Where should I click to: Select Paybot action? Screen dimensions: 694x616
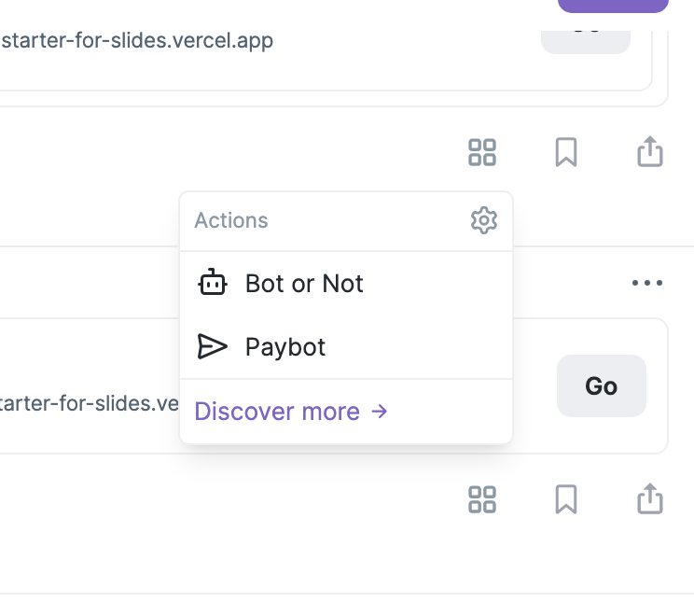tap(346, 347)
